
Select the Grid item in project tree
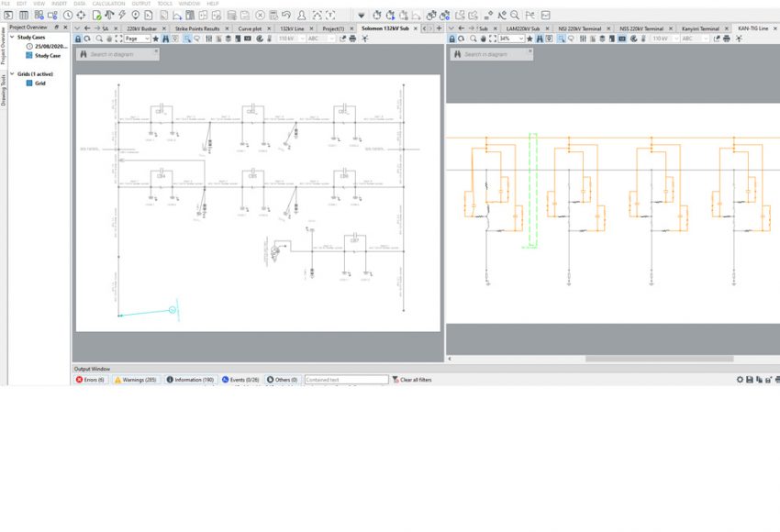39,83
